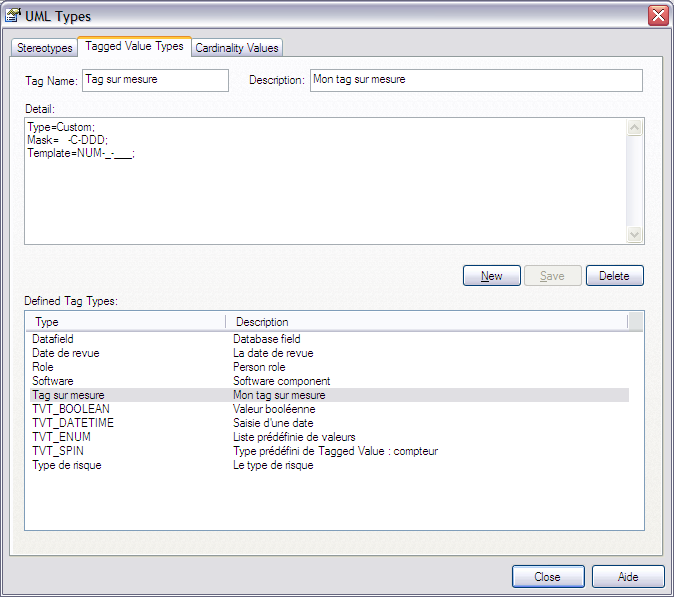Pick the Type de risque entry
Image resolution: width=674 pixels, height=597 pixels.
[x=67, y=465]
